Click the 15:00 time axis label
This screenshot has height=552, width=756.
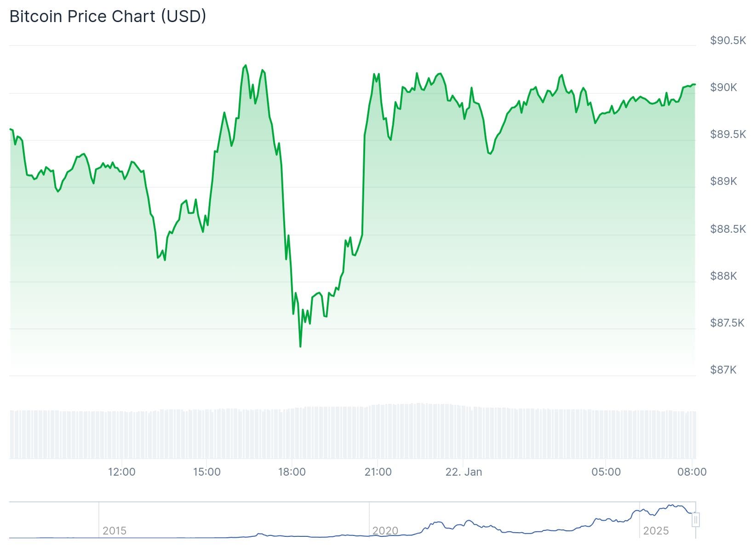pyautogui.click(x=206, y=472)
